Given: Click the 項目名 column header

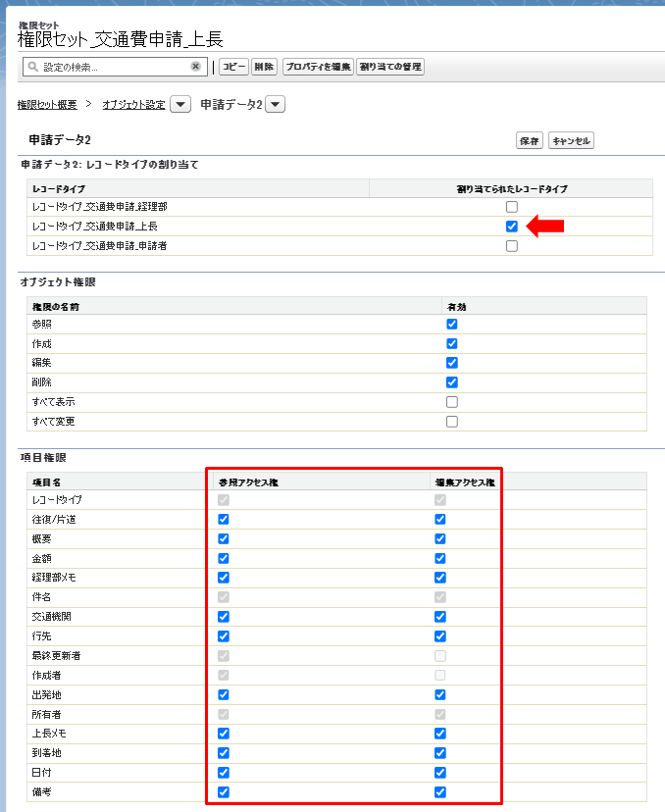Looking at the screenshot, I should 47,482.
